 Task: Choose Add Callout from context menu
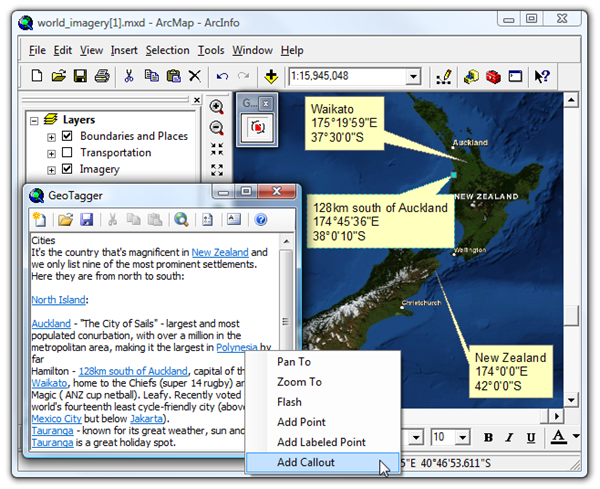pos(322,462)
